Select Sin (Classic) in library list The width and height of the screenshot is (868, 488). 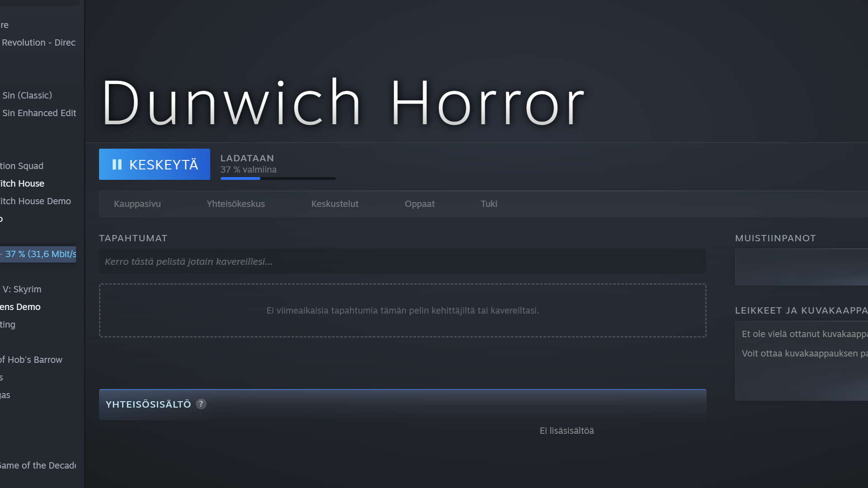(x=27, y=95)
